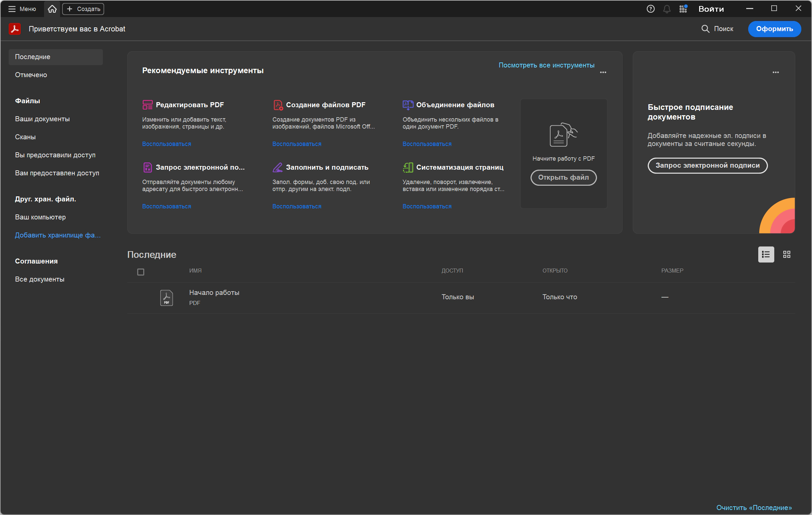The image size is (812, 515).
Task: Click the Organize pages tool icon
Action: coord(408,167)
